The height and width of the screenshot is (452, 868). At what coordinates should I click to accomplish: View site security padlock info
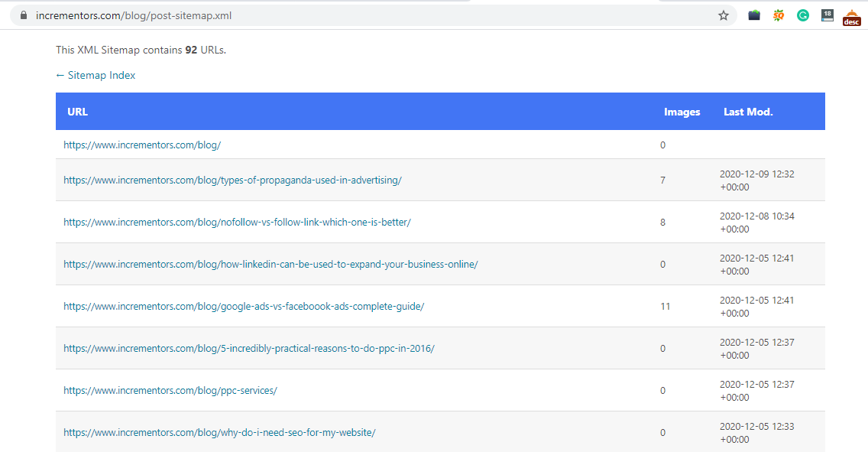[x=23, y=15]
